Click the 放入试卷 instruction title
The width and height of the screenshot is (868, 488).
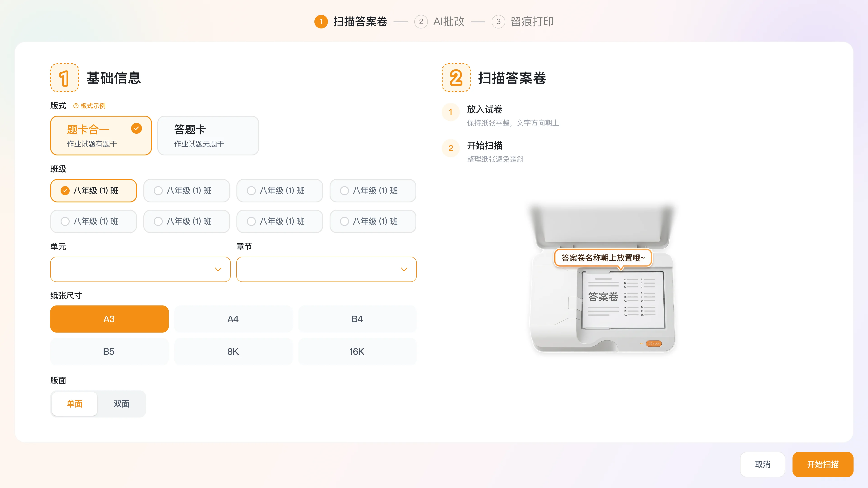point(485,109)
